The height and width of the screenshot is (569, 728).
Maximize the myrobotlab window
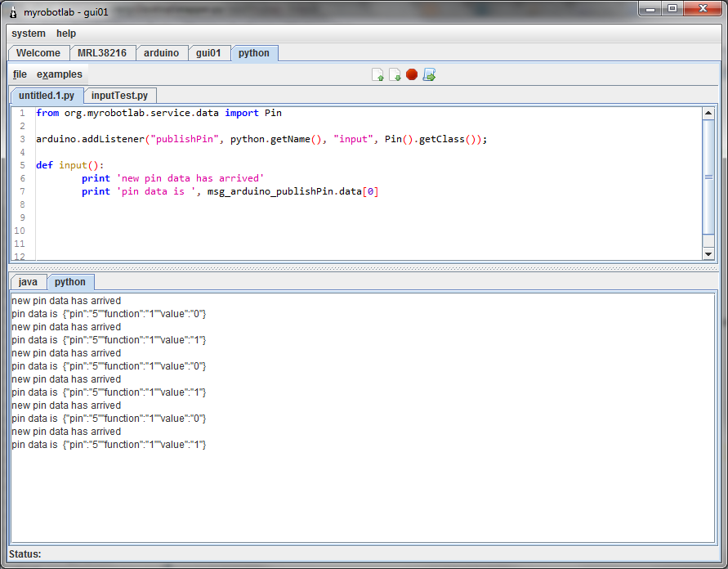point(672,9)
